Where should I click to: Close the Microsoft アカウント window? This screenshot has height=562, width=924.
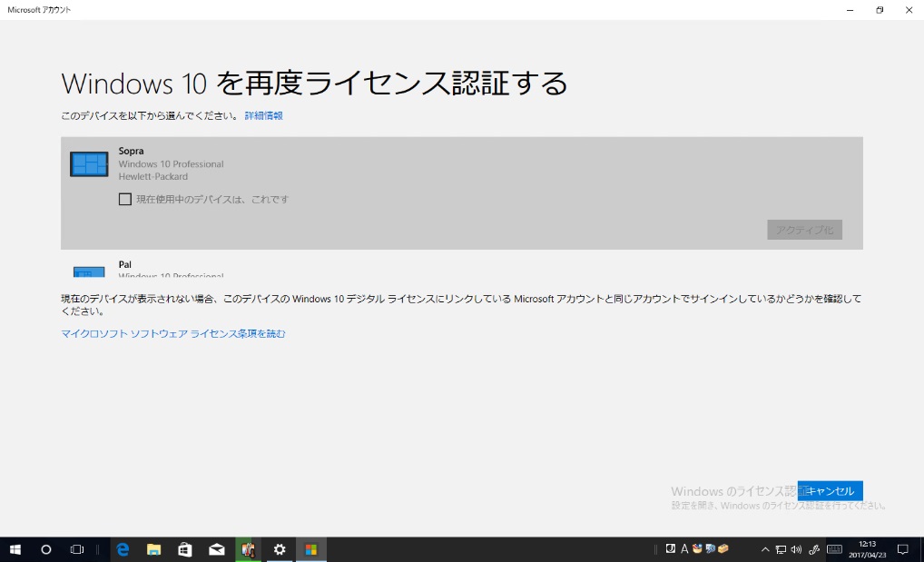point(909,10)
